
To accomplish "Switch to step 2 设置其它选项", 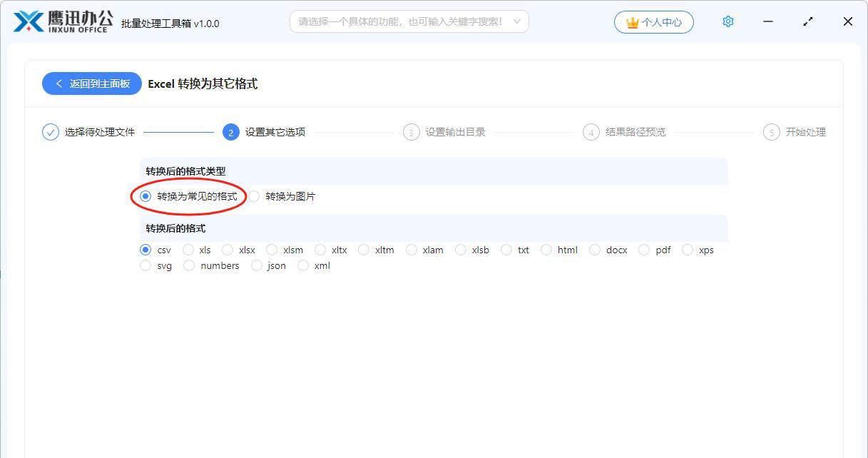I will (x=230, y=132).
